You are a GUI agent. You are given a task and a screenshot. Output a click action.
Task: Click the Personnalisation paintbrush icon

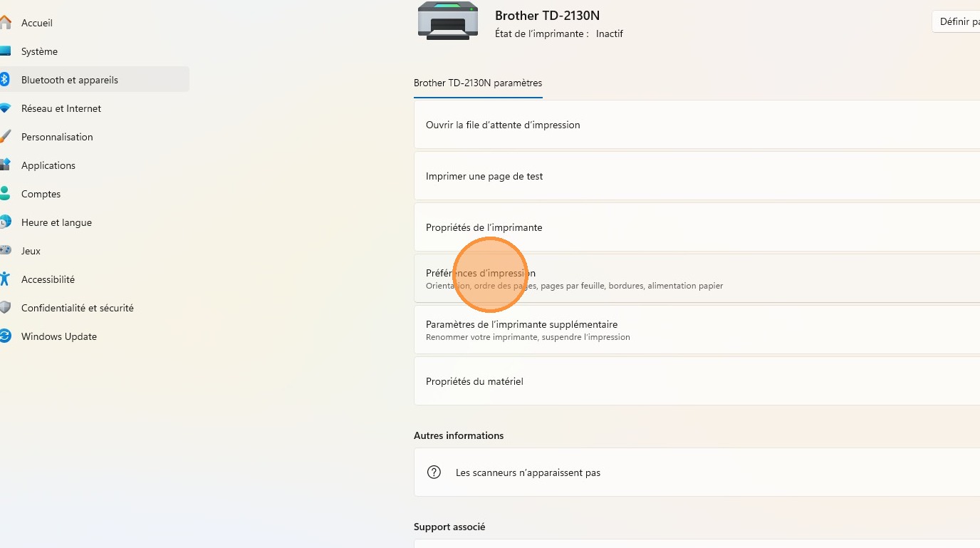5,137
